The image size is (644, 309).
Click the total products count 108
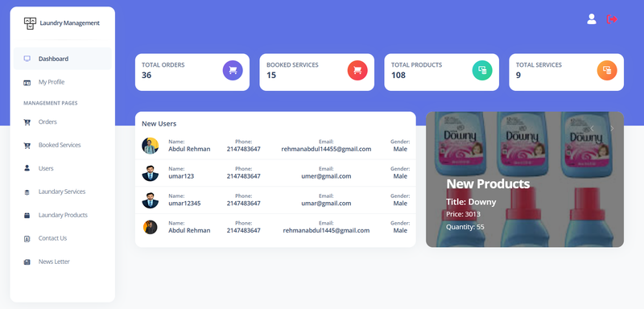coord(398,75)
